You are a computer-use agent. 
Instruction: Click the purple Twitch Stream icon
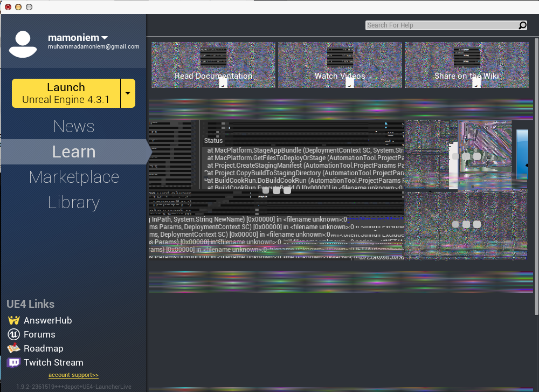pos(13,362)
